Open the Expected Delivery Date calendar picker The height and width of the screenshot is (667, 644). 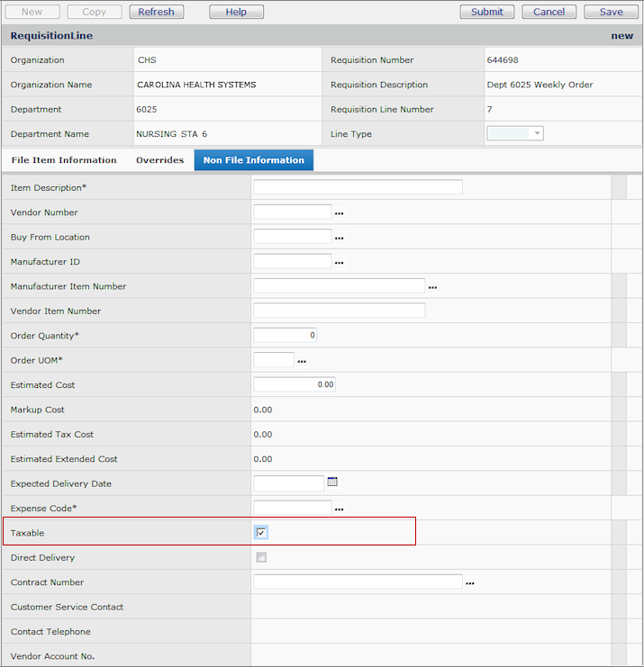click(332, 482)
